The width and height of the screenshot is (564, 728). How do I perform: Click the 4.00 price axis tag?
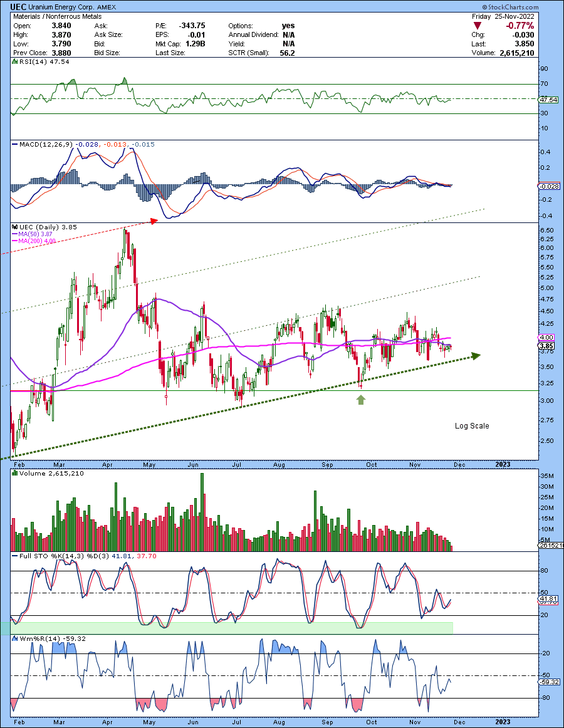point(547,338)
